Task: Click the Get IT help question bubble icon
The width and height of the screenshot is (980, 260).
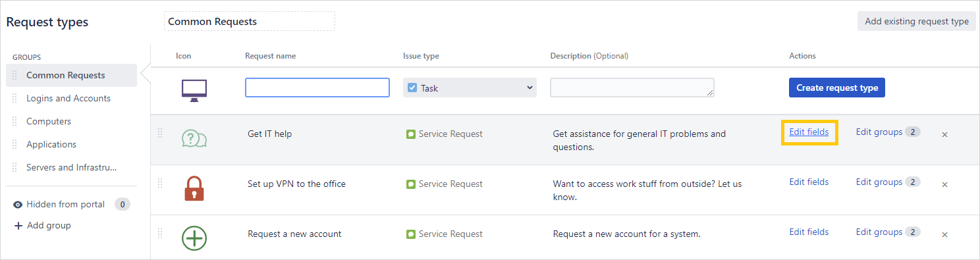Action: tap(194, 138)
